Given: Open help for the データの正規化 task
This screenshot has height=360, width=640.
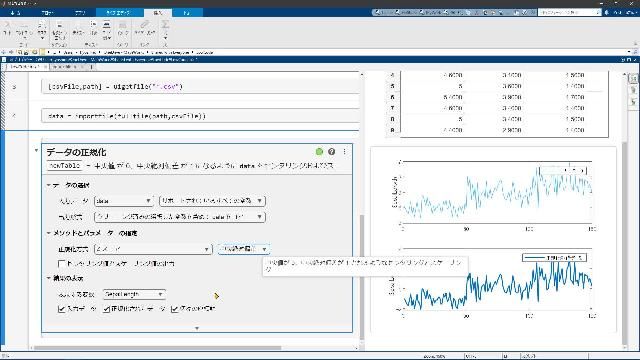Looking at the screenshot, I should click(x=331, y=152).
